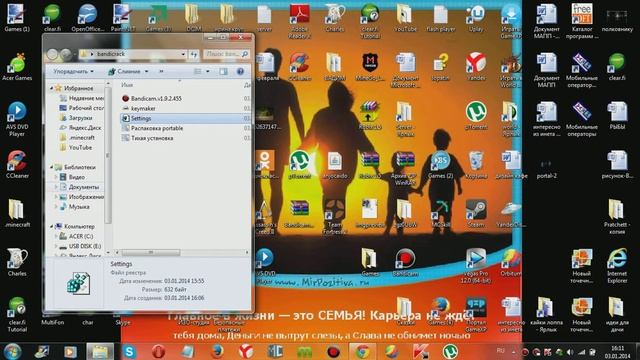Expand the Видео library node
The height and width of the screenshot is (360, 640).
coord(56,177)
